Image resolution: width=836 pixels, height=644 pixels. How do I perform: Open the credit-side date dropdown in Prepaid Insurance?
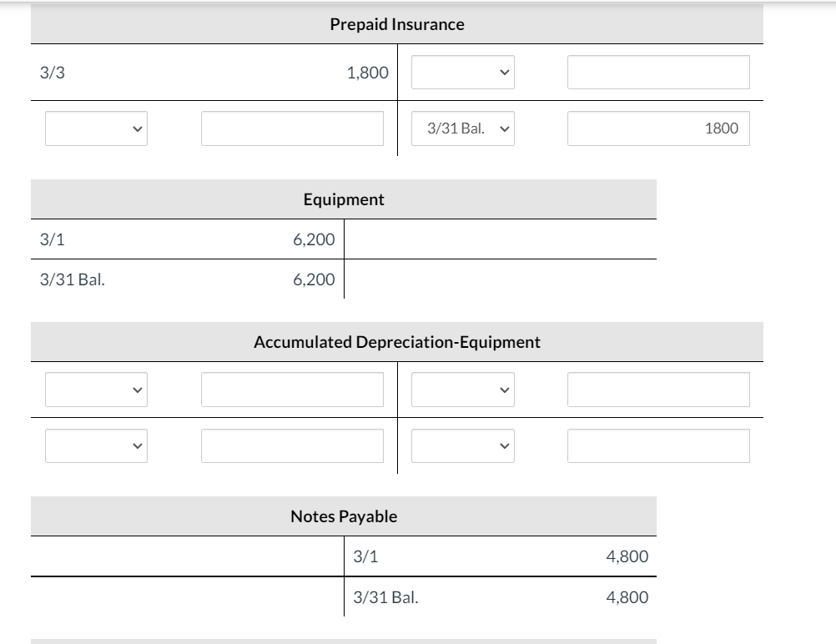[x=462, y=73]
